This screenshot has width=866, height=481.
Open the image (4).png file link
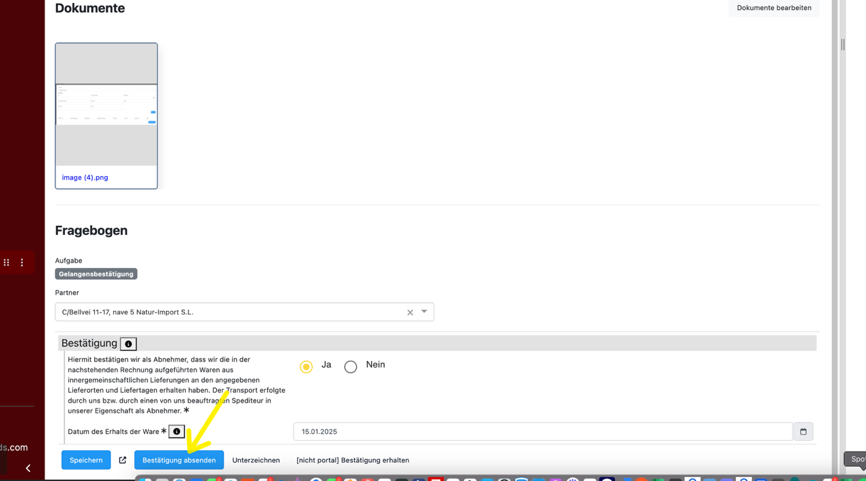85,177
